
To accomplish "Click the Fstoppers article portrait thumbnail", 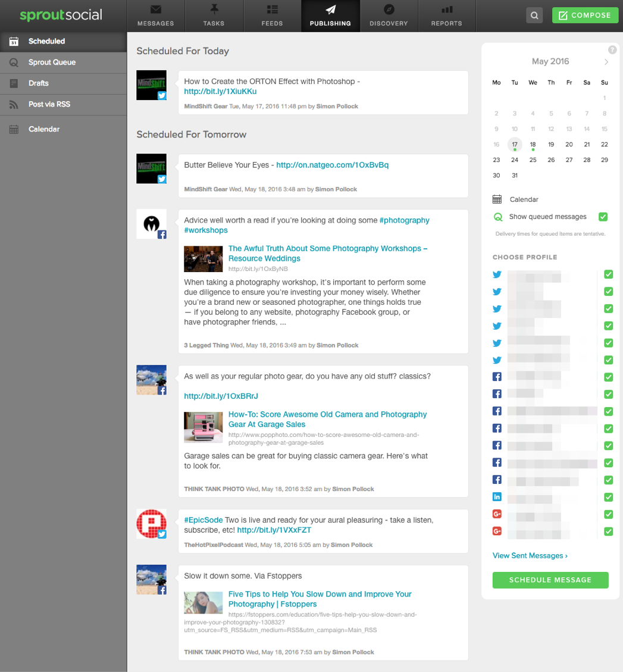I will click(x=203, y=602).
